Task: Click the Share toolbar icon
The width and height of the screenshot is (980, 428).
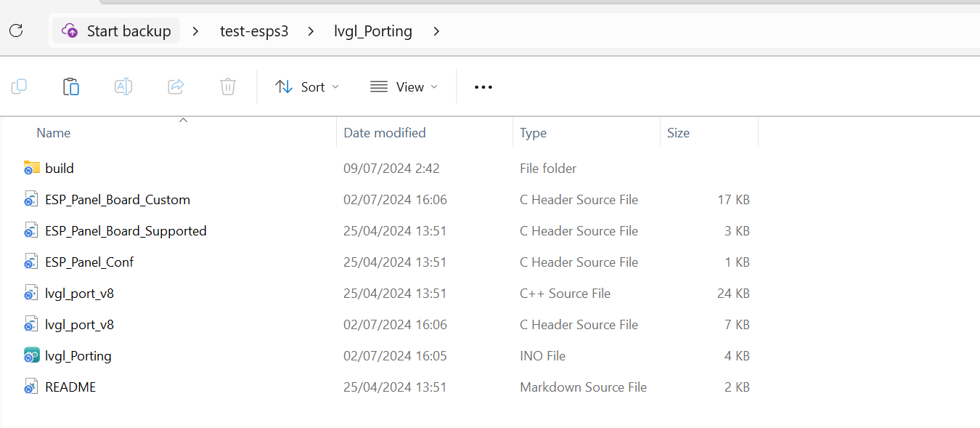Action: pos(176,86)
